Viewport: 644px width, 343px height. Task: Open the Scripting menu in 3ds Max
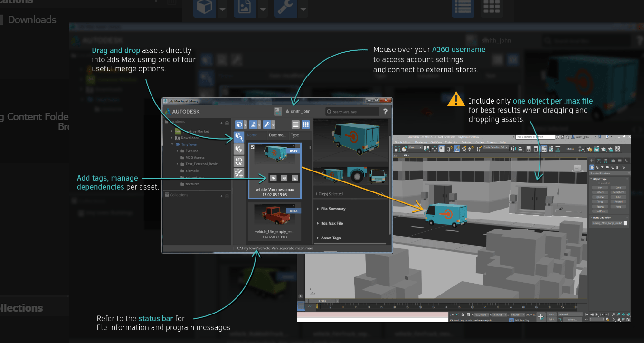click(x=467, y=142)
